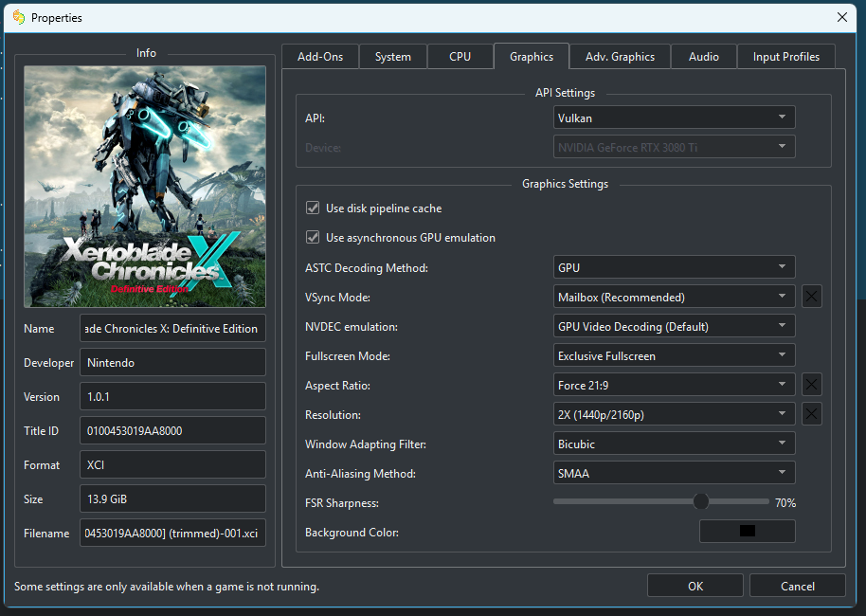This screenshot has height=616, width=866.
Task: Toggle Use disk pipeline cache checkbox
Action: [313, 208]
